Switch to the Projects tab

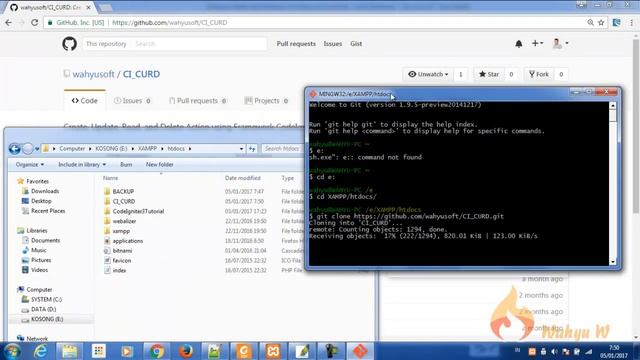click(266, 100)
